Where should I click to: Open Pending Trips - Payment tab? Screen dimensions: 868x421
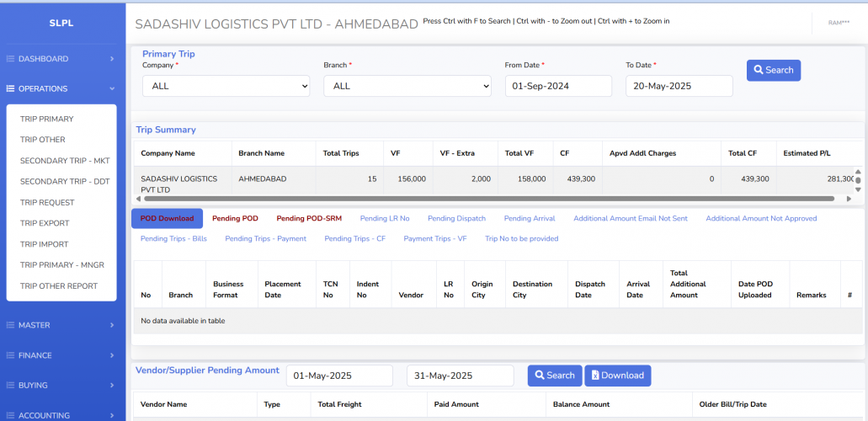click(265, 239)
